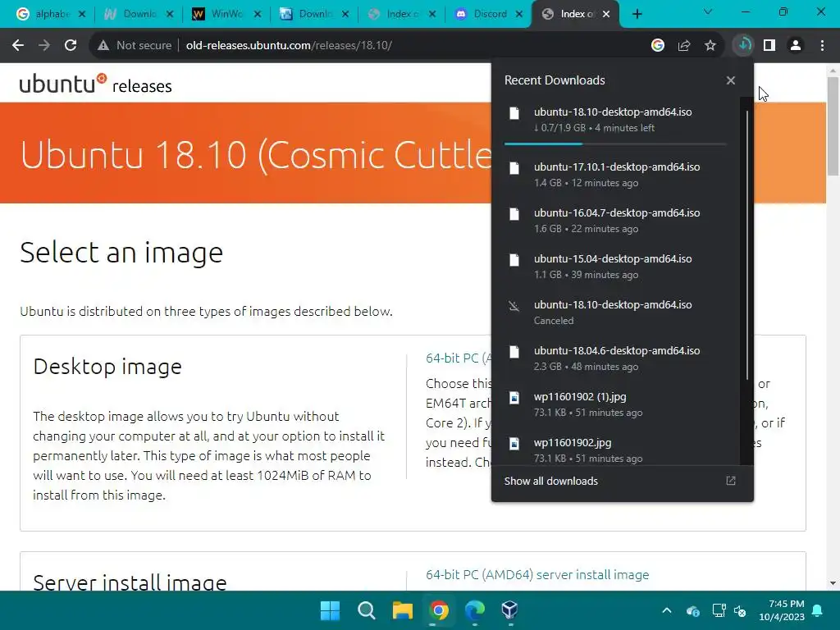Click the download progress bar for ubuntu-18.10
Image resolution: width=840 pixels, height=630 pixels.
tap(615, 144)
